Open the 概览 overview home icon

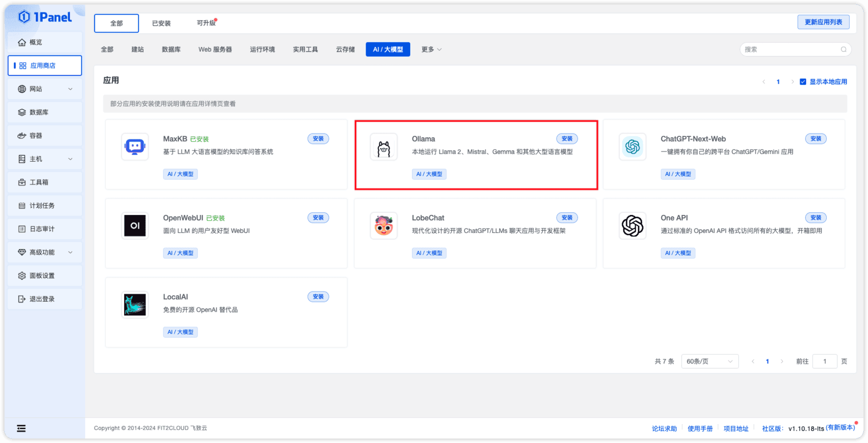coord(22,42)
